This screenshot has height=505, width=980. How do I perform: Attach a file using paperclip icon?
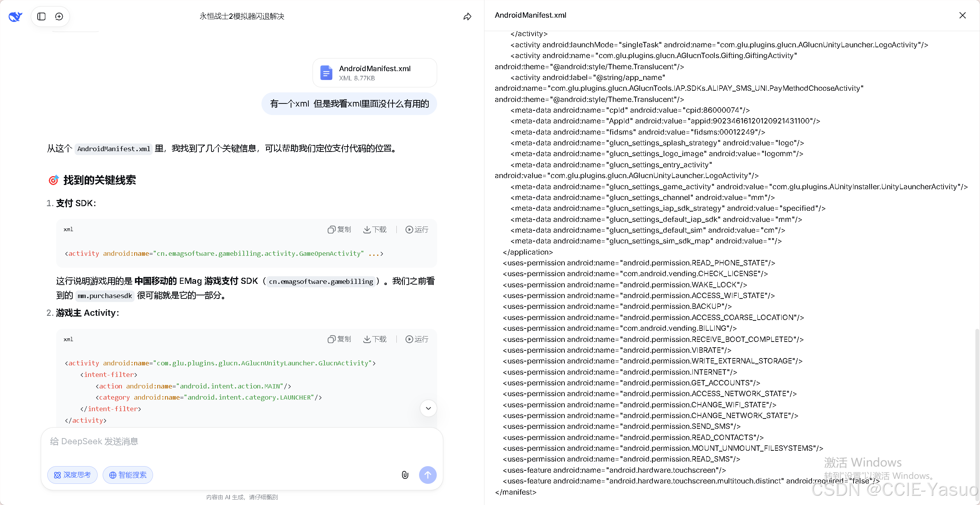405,475
